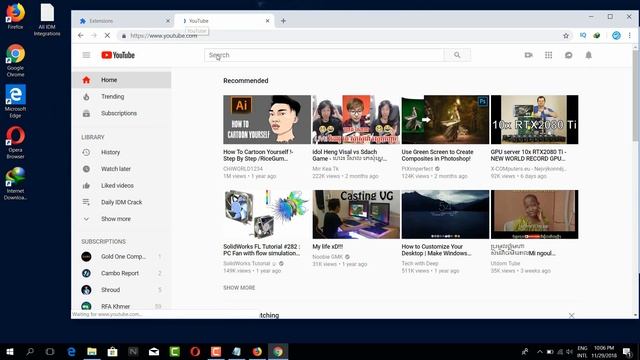Screen dimensions: 640x360
Task: Open Chrome three-dot menu
Action: coord(630,36)
